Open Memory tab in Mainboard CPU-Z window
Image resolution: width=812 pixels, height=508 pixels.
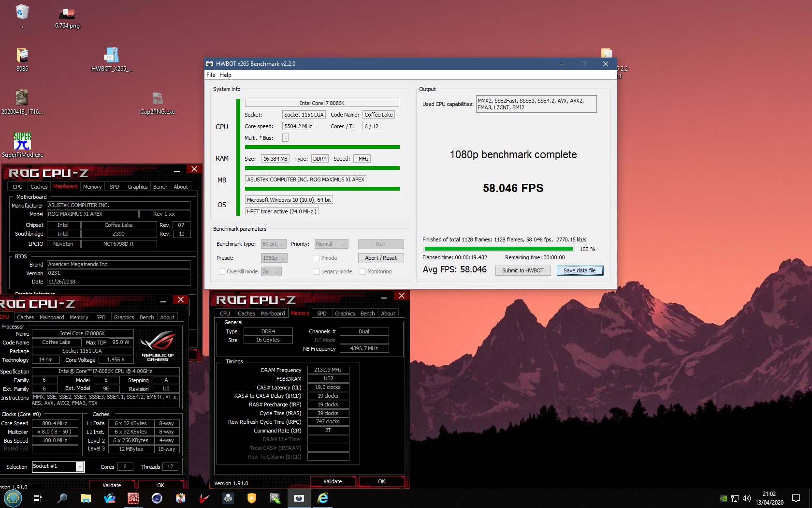click(92, 187)
